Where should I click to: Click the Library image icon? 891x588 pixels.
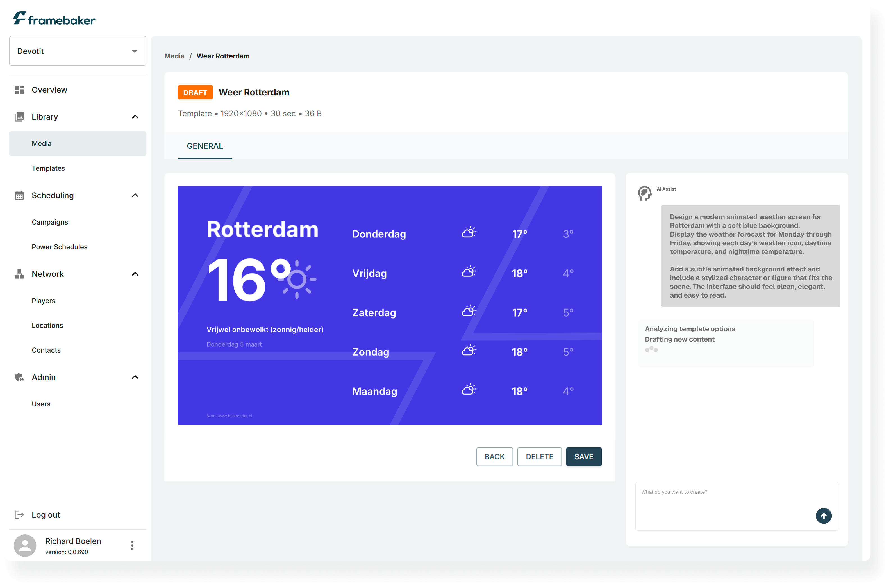click(19, 117)
